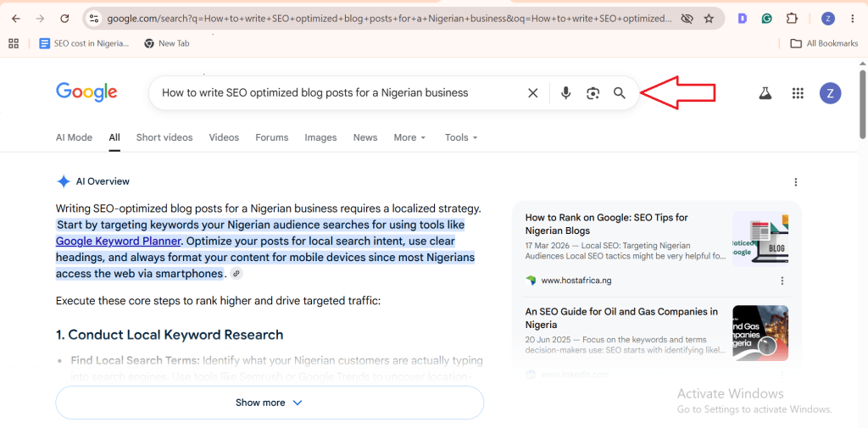The image size is (868, 428).
Task: Click the Oil and Gas article thumbnail
Action: coord(760,333)
